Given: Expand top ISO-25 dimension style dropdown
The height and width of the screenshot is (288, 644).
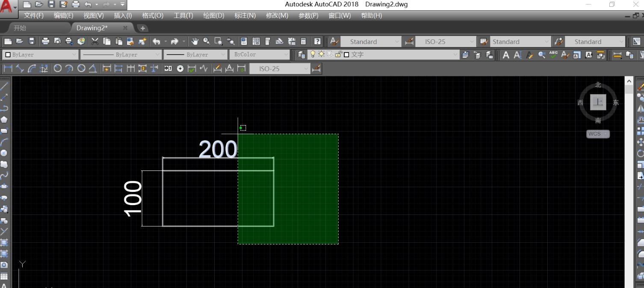Looking at the screenshot, I should coord(445,41).
